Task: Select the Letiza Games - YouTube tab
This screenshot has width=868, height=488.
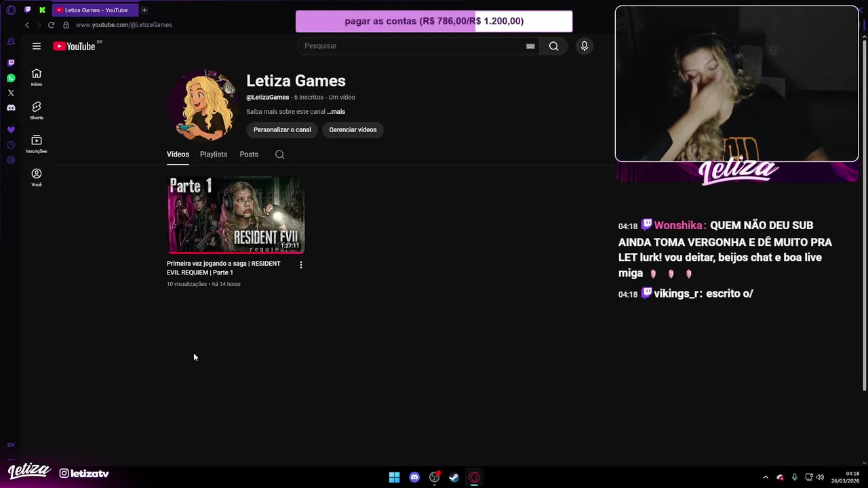Action: click(95, 10)
